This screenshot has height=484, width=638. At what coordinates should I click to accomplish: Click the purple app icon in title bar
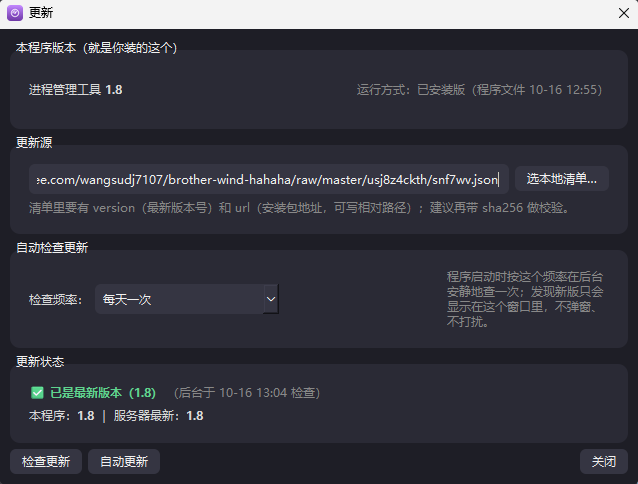click(15, 13)
